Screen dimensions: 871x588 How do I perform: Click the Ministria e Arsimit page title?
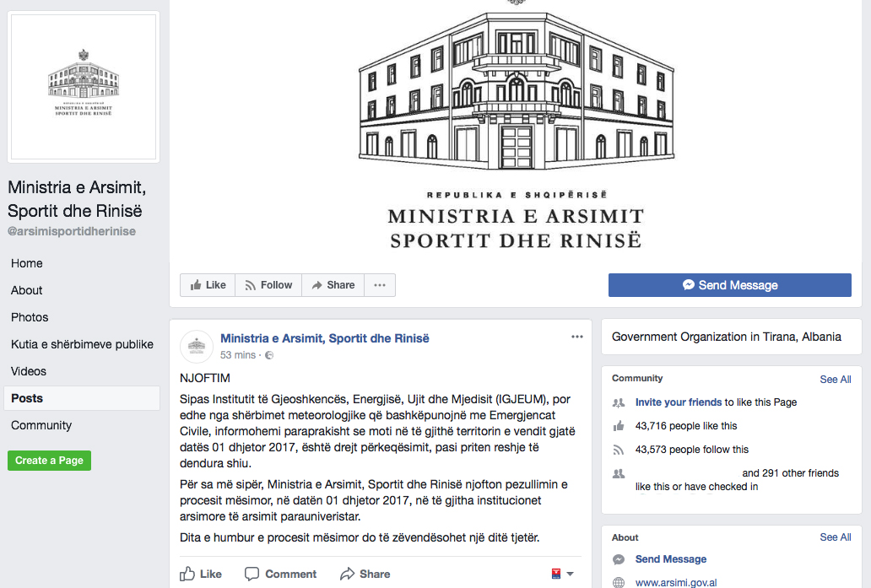(x=77, y=199)
